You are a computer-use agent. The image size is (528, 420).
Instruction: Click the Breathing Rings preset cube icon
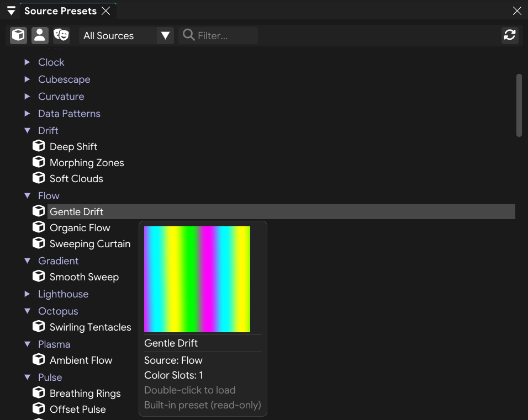39,393
